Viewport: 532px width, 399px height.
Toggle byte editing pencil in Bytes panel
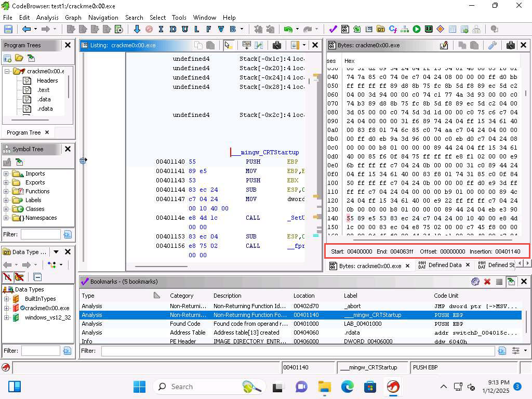click(x=444, y=45)
